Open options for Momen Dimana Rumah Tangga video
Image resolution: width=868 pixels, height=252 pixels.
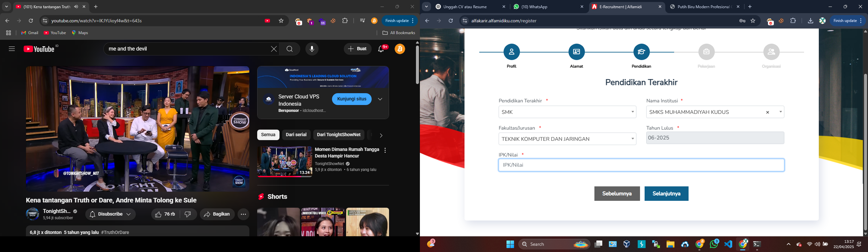pos(385,151)
